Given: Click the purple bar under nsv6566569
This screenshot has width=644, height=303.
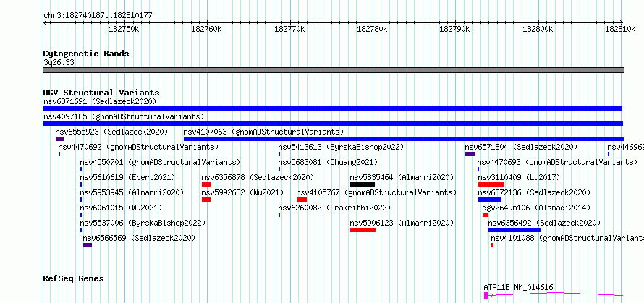Looking at the screenshot, I should click(88, 245).
